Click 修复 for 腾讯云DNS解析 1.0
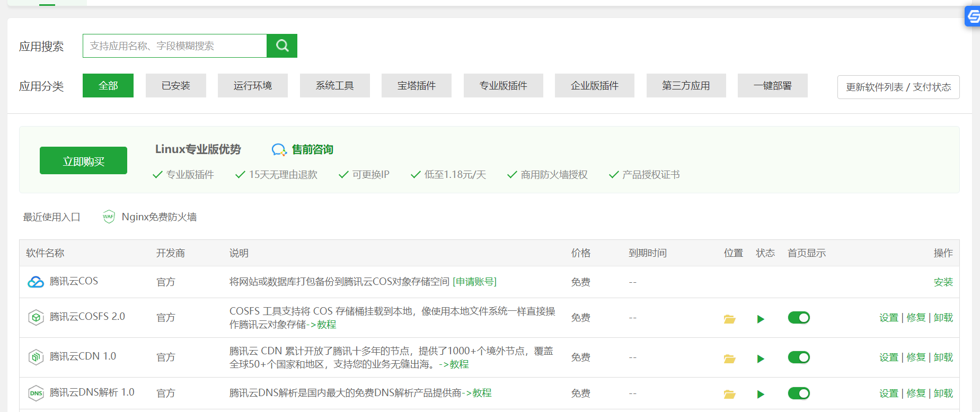Viewport: 980px width, 412px height. (916, 393)
